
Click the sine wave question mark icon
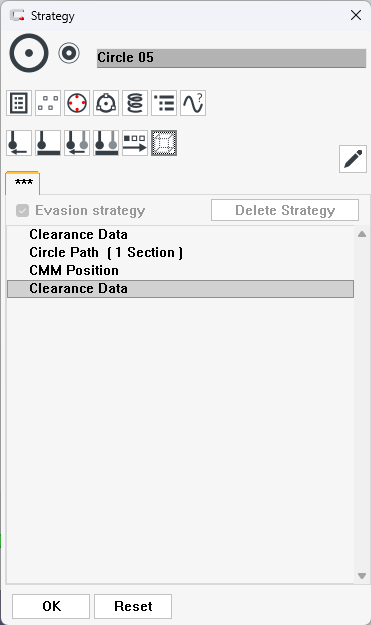193,103
